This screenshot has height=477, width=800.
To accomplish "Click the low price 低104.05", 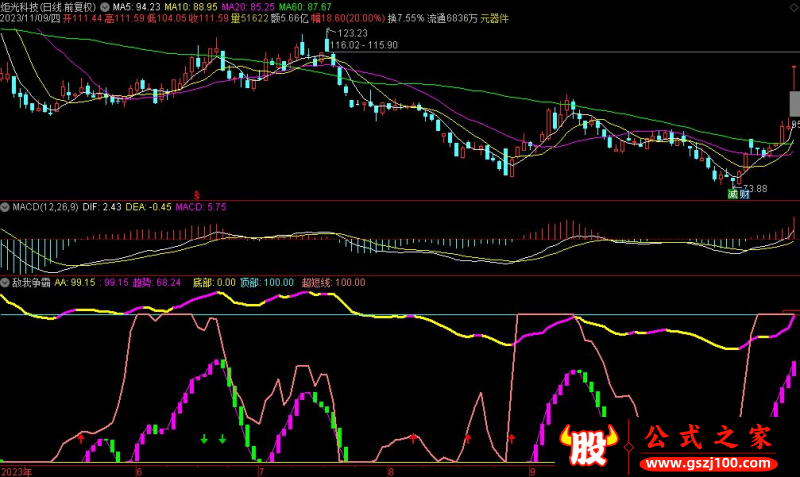I will click(x=166, y=19).
